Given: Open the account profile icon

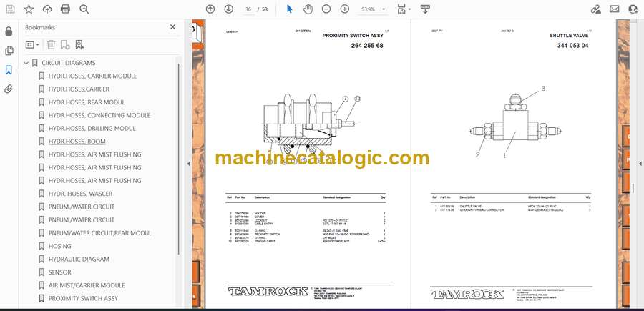Looking at the screenshot, I should coord(633,9).
